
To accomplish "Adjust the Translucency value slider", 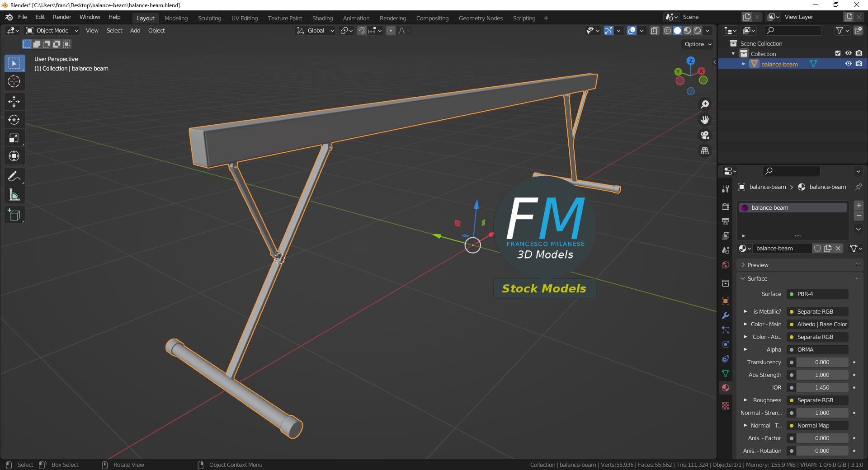I will pyautogui.click(x=822, y=362).
